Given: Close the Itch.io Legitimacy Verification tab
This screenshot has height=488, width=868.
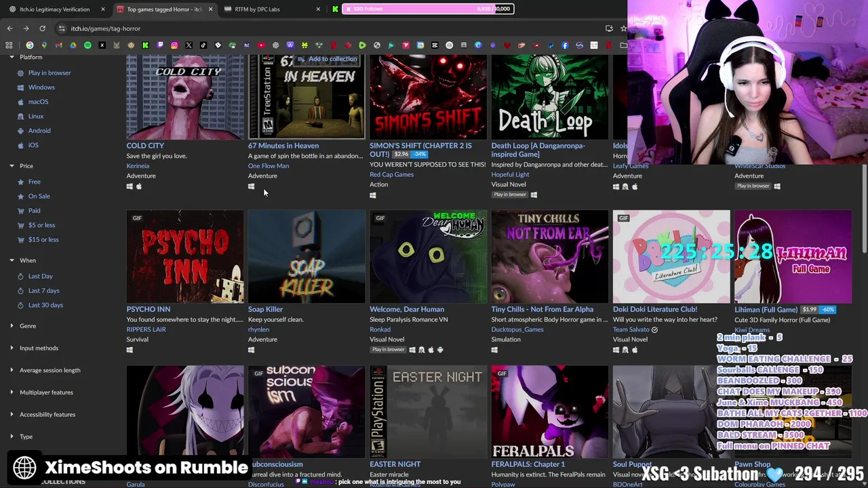Looking at the screenshot, I should [x=103, y=9].
